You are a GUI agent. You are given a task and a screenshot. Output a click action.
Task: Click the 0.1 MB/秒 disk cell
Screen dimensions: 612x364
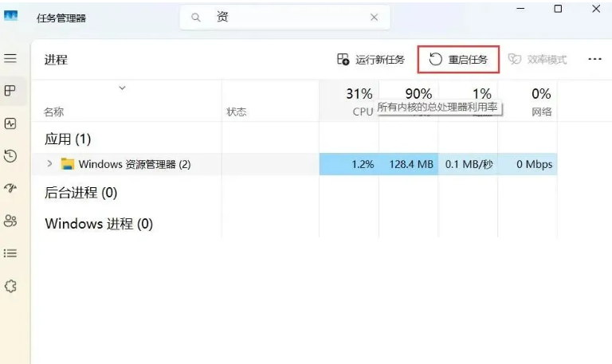[468, 164]
